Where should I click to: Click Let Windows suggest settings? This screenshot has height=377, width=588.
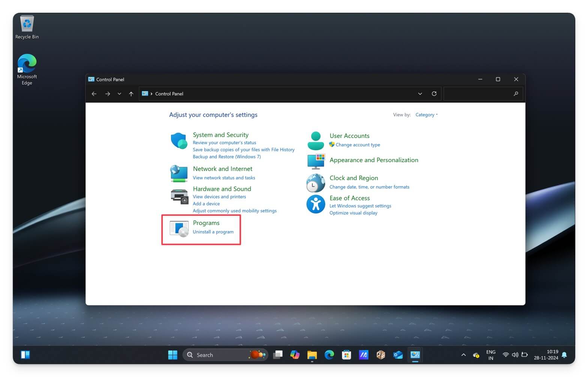(x=360, y=206)
